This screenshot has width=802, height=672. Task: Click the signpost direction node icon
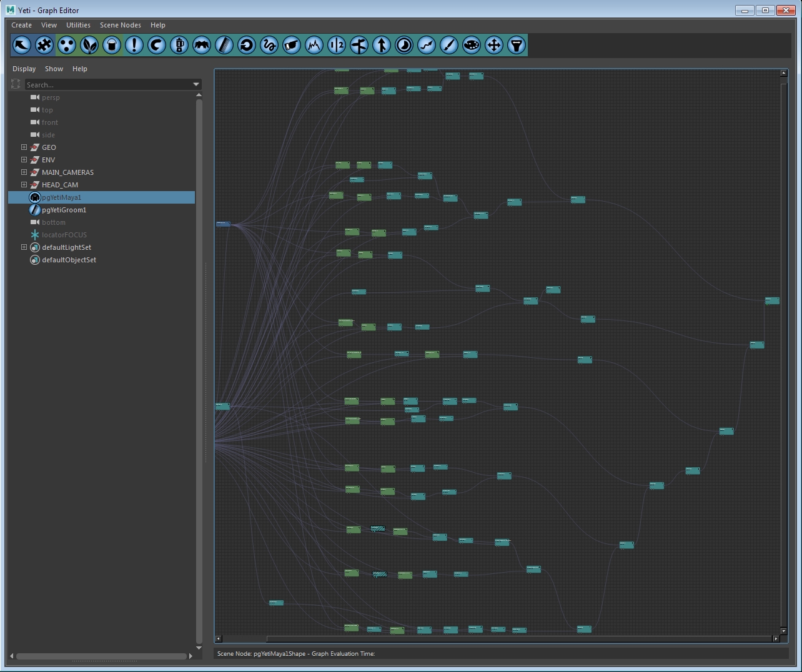point(359,45)
